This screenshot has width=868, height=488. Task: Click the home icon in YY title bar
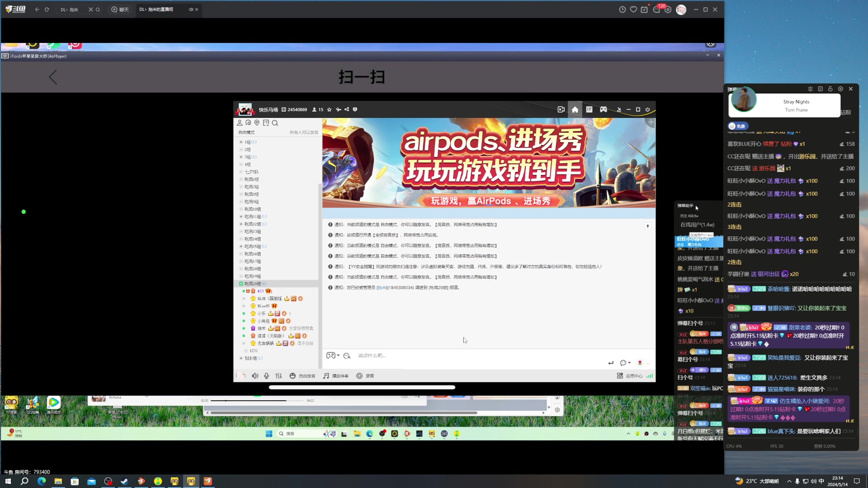(x=575, y=109)
